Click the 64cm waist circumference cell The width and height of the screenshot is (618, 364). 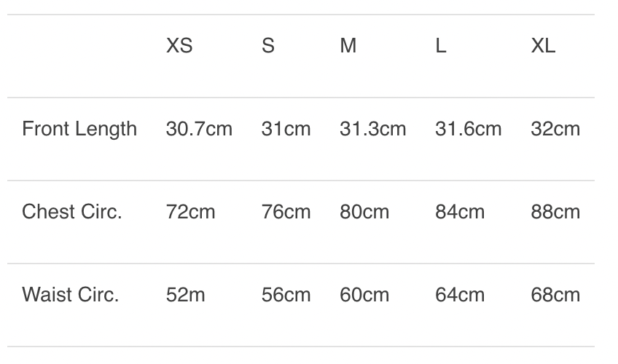pos(460,295)
